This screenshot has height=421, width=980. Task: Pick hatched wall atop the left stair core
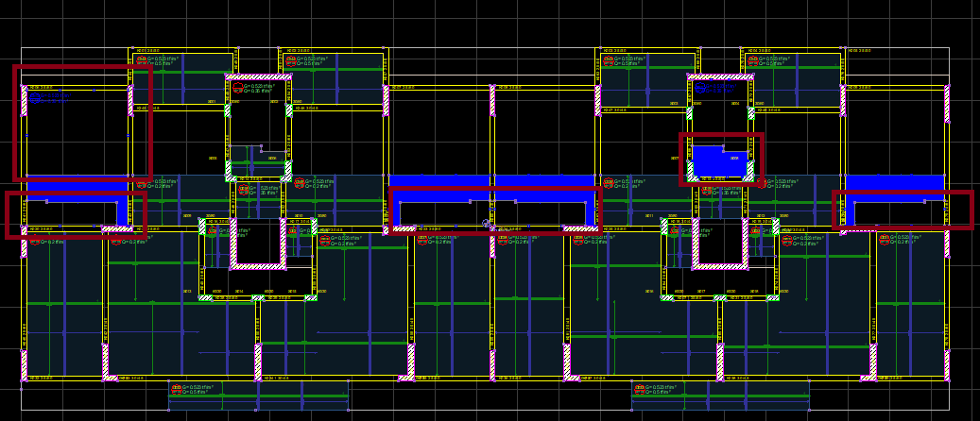tap(258, 76)
